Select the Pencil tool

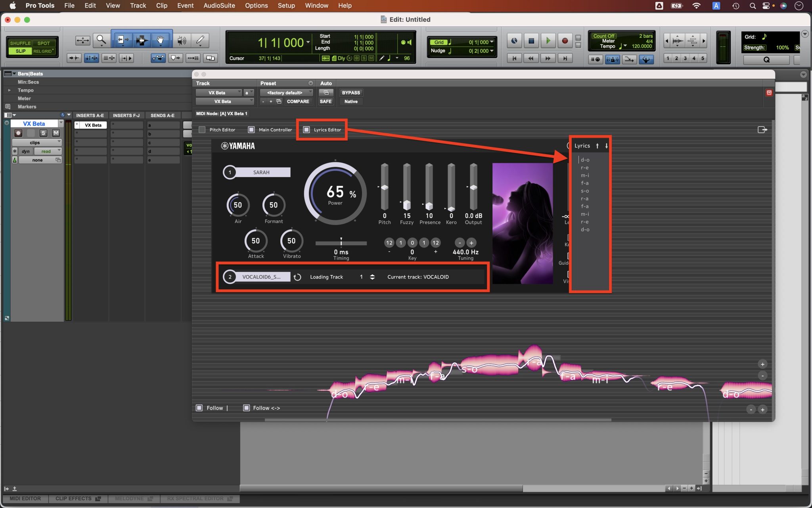[x=200, y=40]
